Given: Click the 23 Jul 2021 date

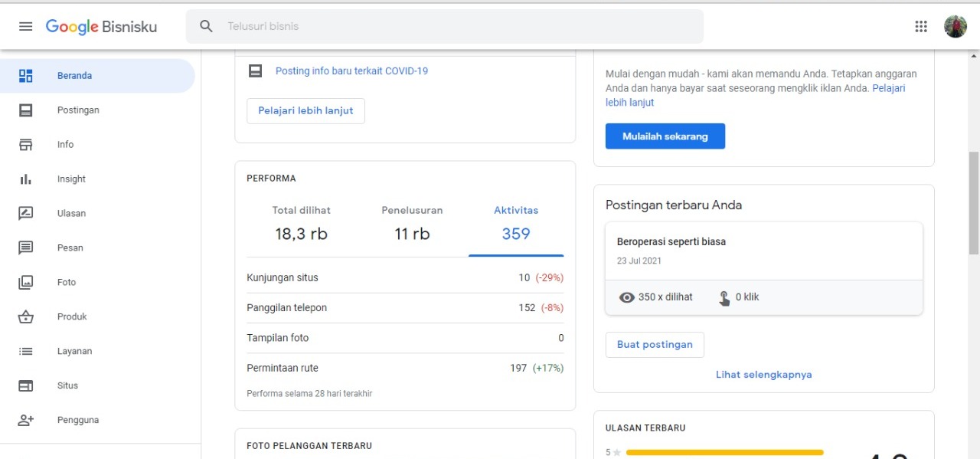Looking at the screenshot, I should (639, 261).
